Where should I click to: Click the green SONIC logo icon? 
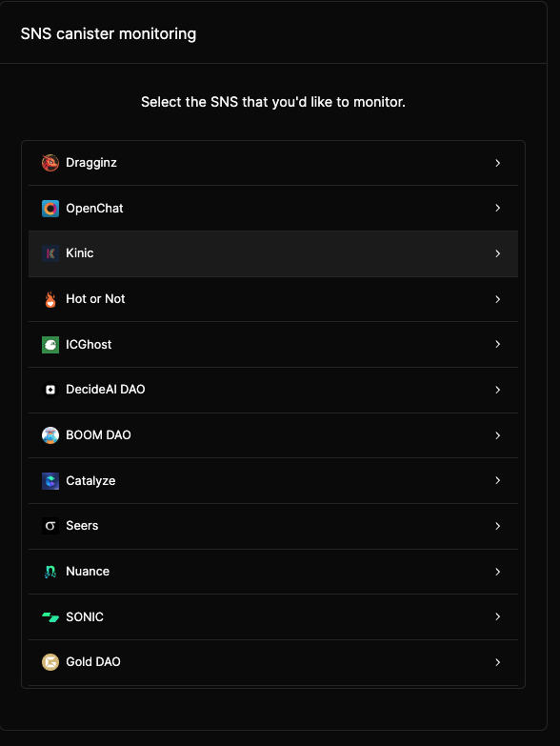pos(50,617)
